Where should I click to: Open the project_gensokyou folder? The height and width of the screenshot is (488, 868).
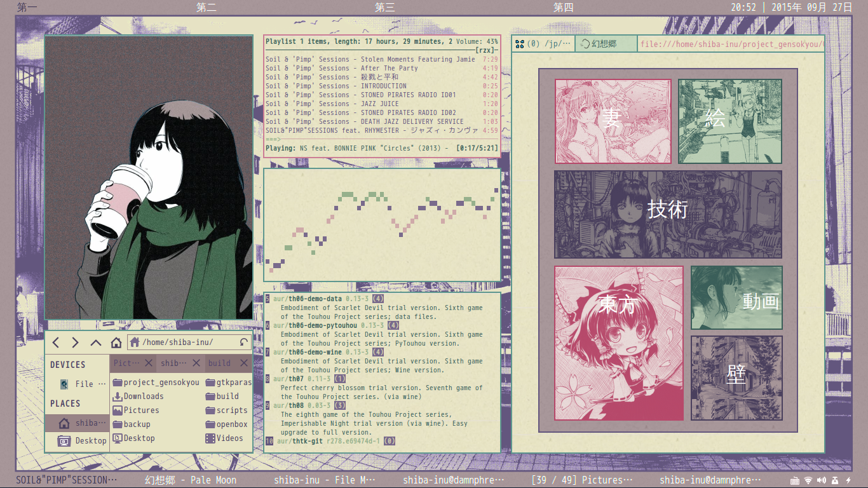click(x=156, y=382)
